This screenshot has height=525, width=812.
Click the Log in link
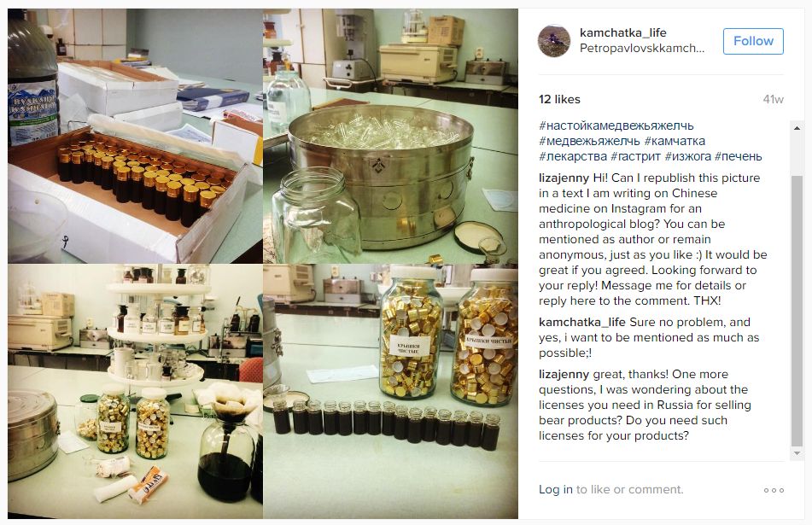[x=556, y=489]
